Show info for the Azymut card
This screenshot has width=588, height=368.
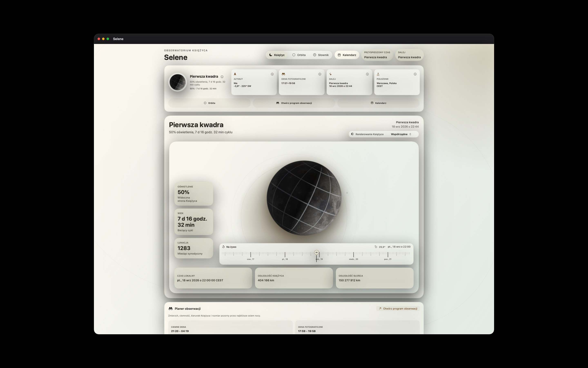tap(272, 74)
